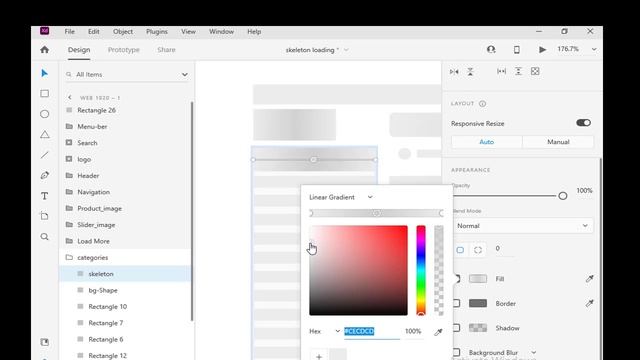Viewport: 640px width, 360px height.
Task: Open the Window menu
Action: (221, 31)
